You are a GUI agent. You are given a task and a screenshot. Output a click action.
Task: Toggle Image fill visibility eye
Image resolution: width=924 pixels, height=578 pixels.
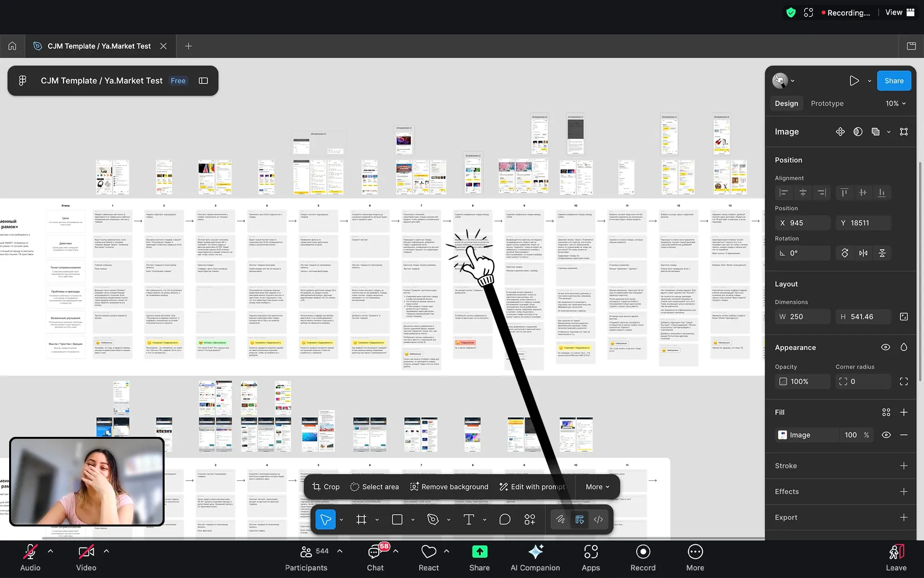pyautogui.click(x=886, y=435)
